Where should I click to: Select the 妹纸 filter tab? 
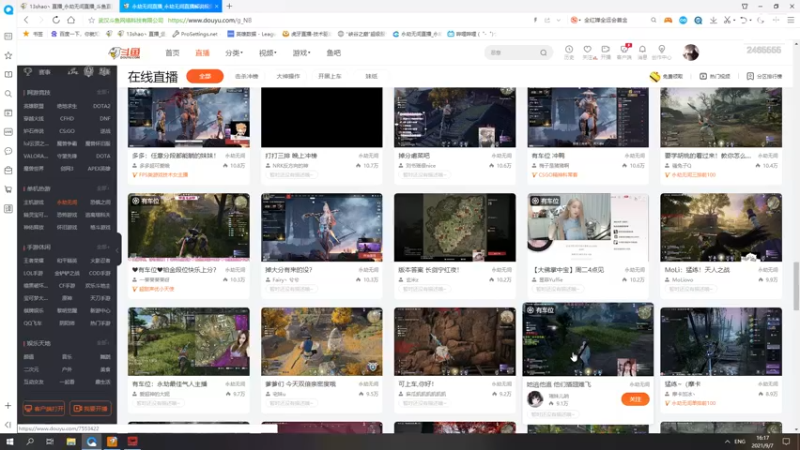371,76
